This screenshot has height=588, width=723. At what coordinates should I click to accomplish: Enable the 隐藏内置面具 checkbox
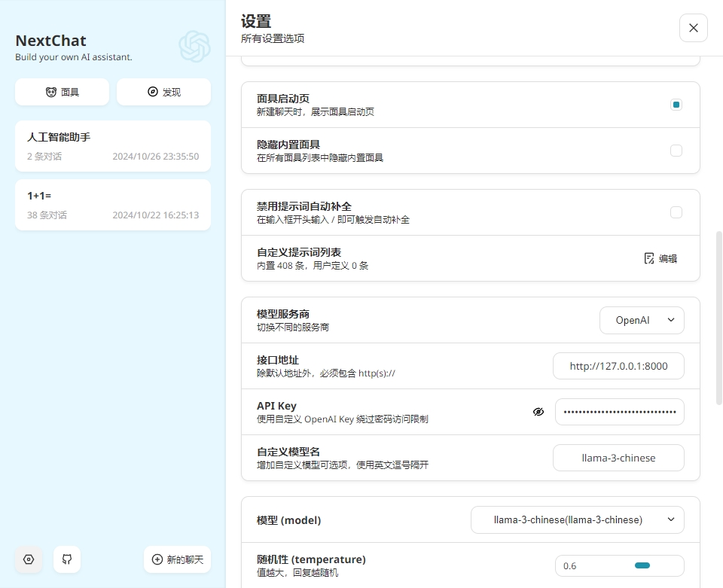click(x=676, y=151)
